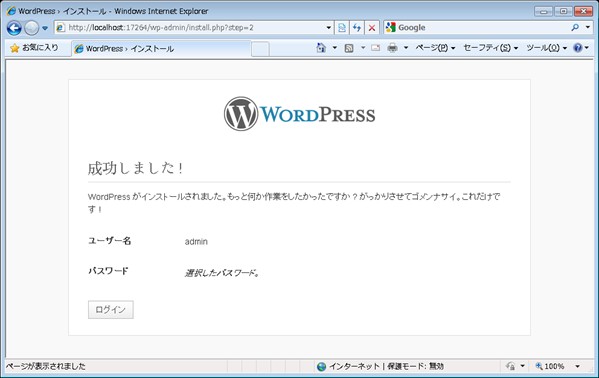Open the search provider dropdown arrow
Viewport: 599px width, 378px height.
[x=588, y=28]
